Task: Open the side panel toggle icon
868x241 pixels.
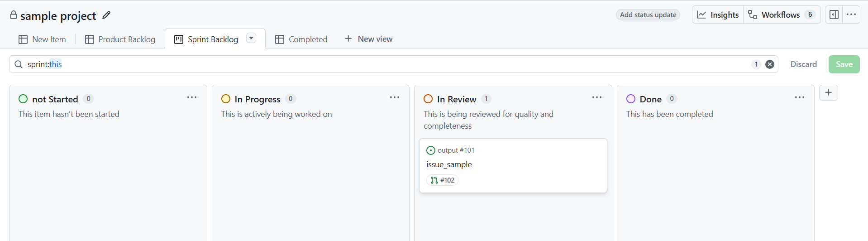Action: (834, 14)
